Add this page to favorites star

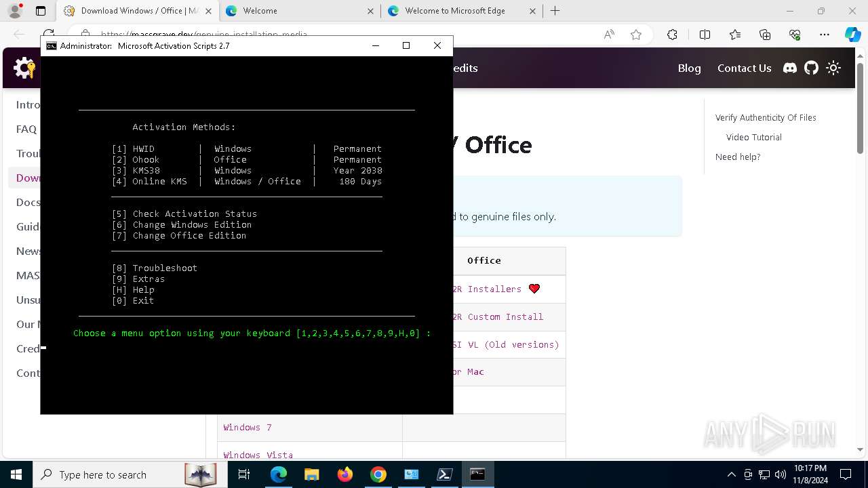tap(635, 35)
